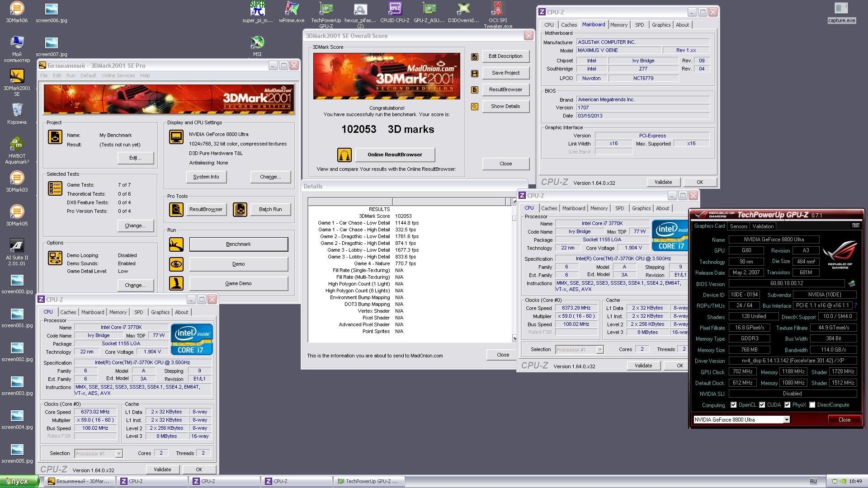This screenshot has width=868, height=488.
Task: Click the ResultBrowser icon in score window
Action: [475, 90]
